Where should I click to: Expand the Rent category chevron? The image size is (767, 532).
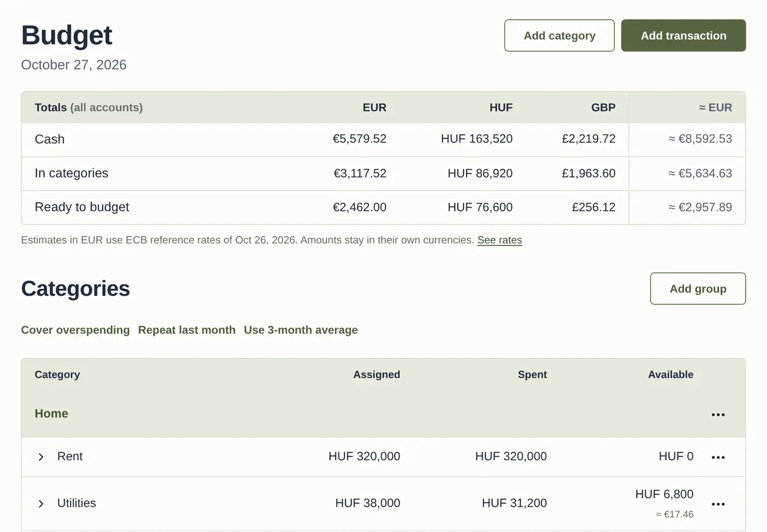tap(41, 457)
